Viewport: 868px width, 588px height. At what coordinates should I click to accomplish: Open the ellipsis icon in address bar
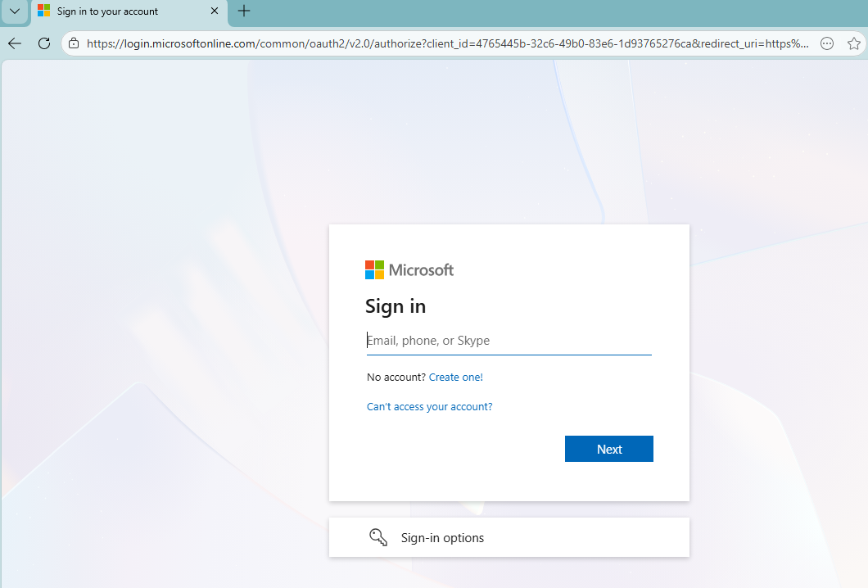coord(826,43)
